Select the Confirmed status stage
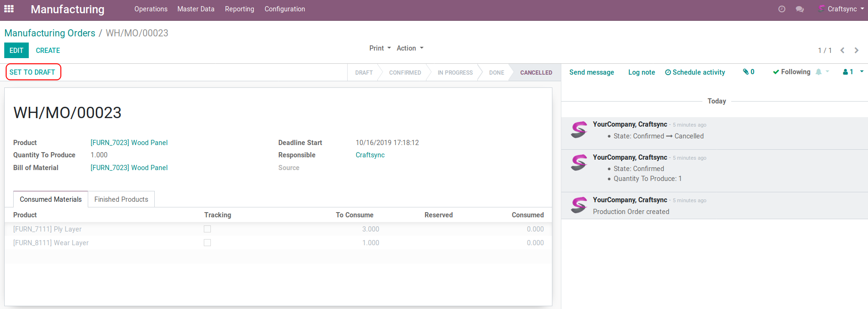This screenshot has height=309, width=868. (405, 73)
